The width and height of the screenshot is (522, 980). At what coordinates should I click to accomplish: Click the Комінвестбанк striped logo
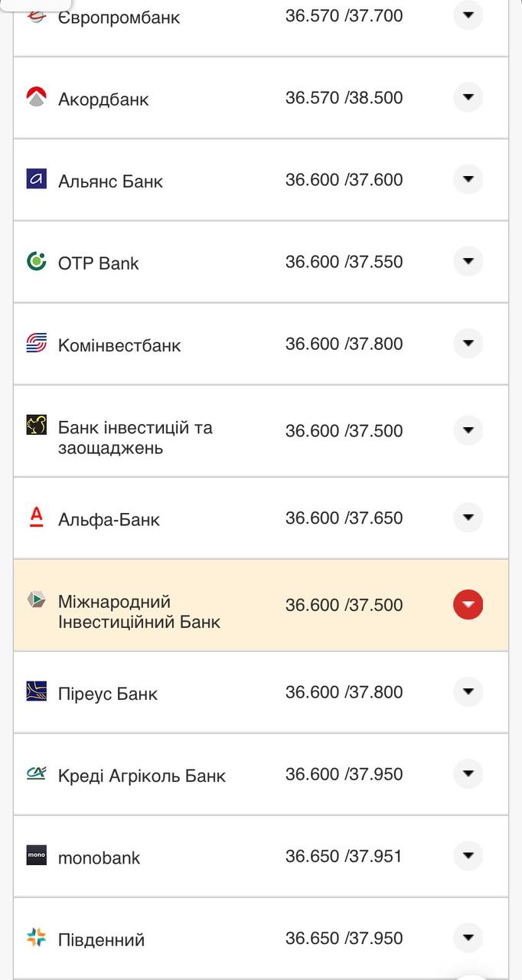35,343
